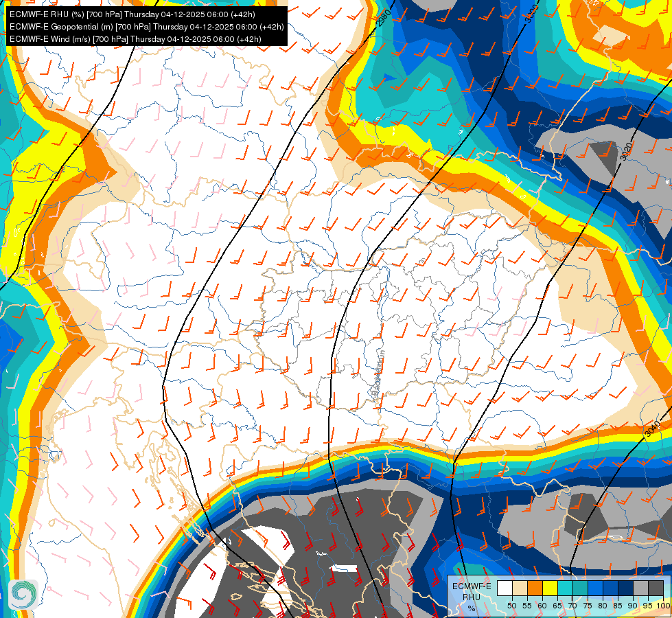Click the % unit label in legend
Screen dimensions: 672x618
pyautogui.click(x=472, y=608)
